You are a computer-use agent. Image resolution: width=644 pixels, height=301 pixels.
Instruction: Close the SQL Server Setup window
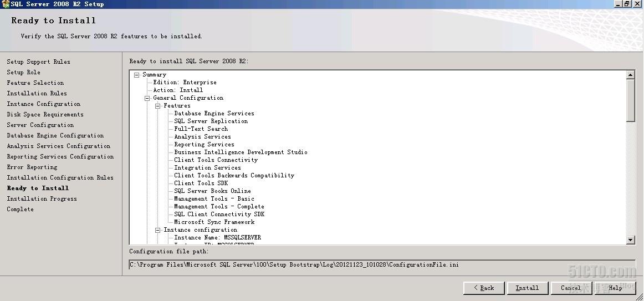(x=637, y=4)
